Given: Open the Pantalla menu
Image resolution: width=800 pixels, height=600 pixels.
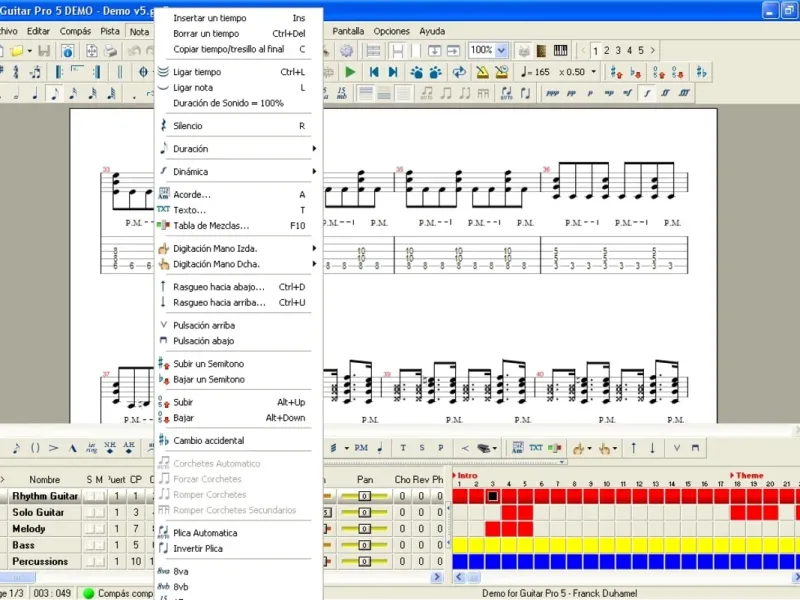Looking at the screenshot, I should click(348, 31).
